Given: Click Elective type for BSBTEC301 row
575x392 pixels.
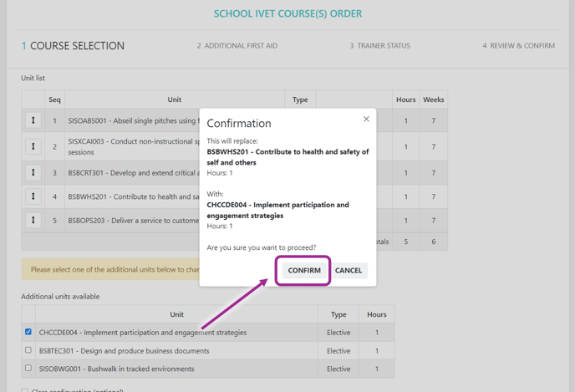Looking at the screenshot, I should pos(338,350).
